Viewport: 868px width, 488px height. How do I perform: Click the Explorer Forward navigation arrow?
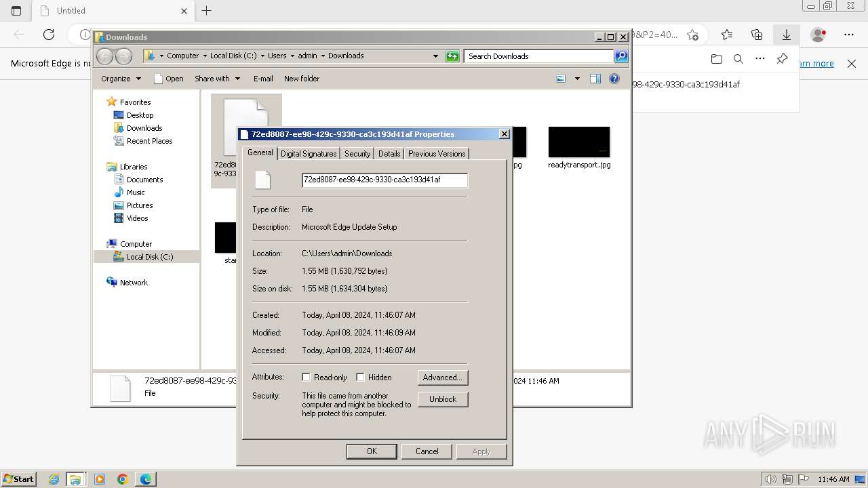[123, 56]
